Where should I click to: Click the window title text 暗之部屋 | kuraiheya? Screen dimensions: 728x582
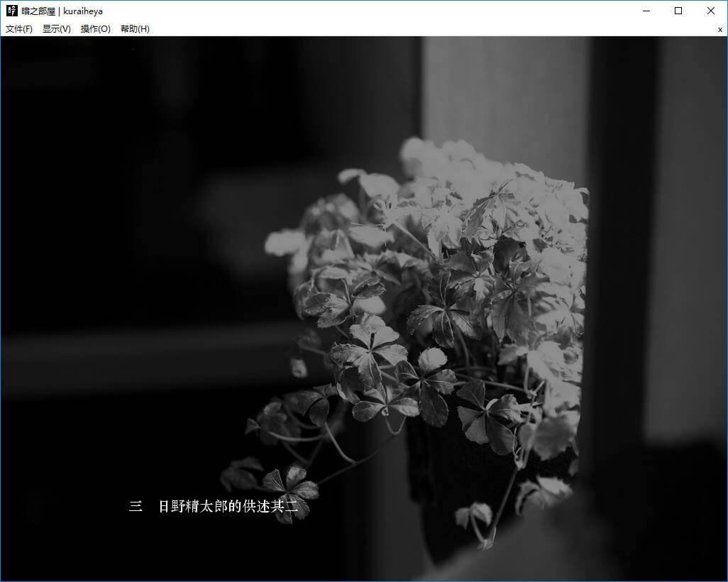click(62, 11)
